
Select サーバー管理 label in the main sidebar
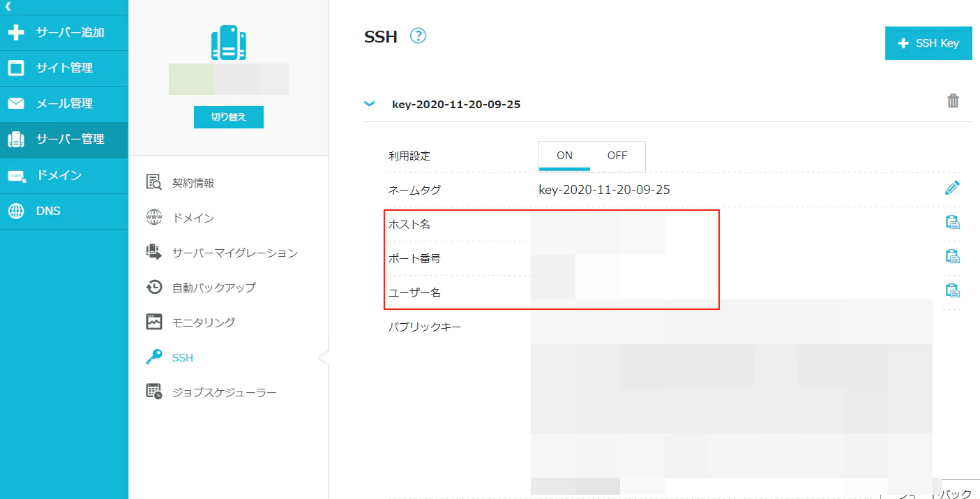tap(70, 140)
